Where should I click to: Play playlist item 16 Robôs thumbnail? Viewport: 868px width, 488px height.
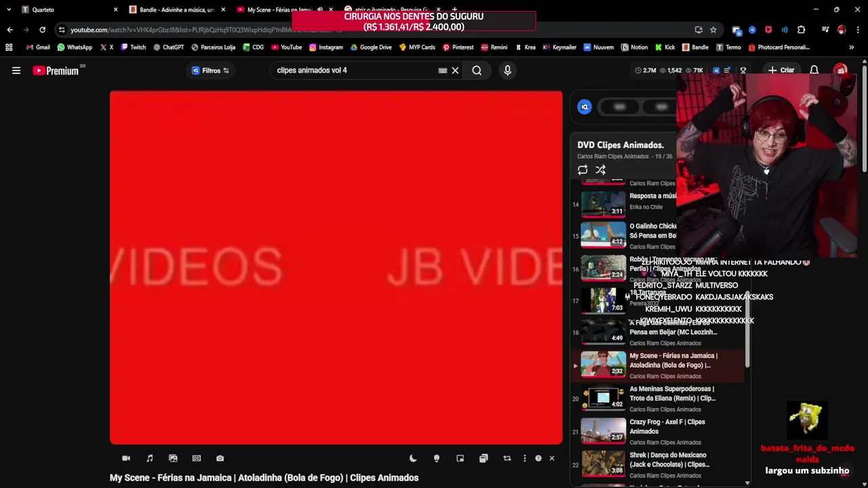tap(604, 268)
